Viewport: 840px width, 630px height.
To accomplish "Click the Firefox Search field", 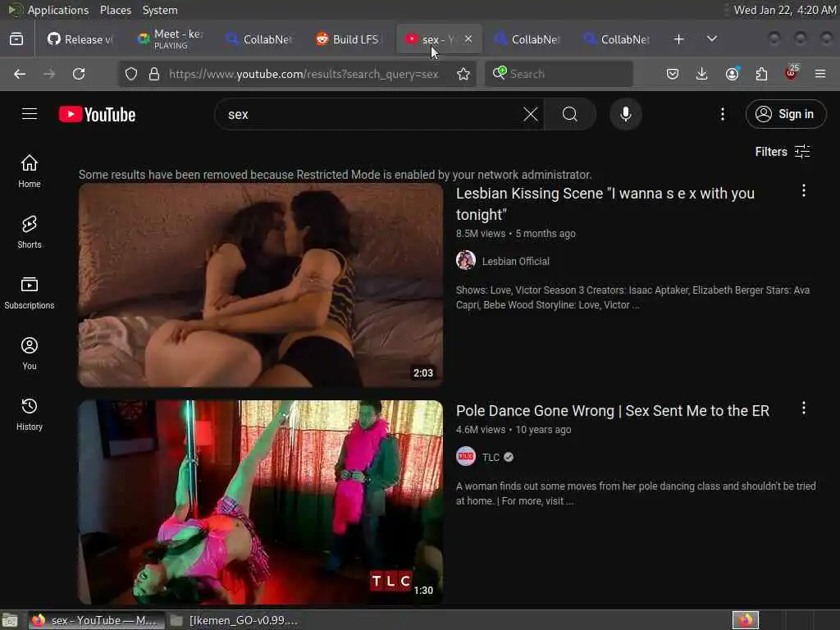I will [x=559, y=74].
